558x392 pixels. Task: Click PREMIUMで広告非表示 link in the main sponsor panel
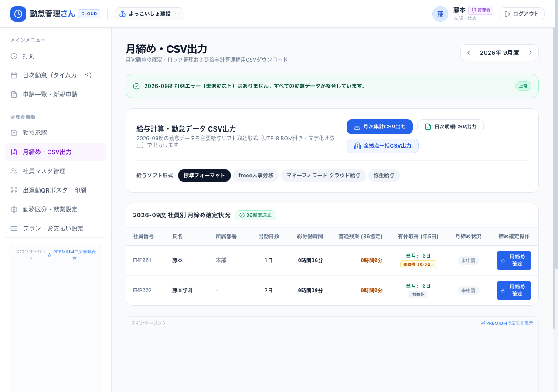click(x=507, y=323)
